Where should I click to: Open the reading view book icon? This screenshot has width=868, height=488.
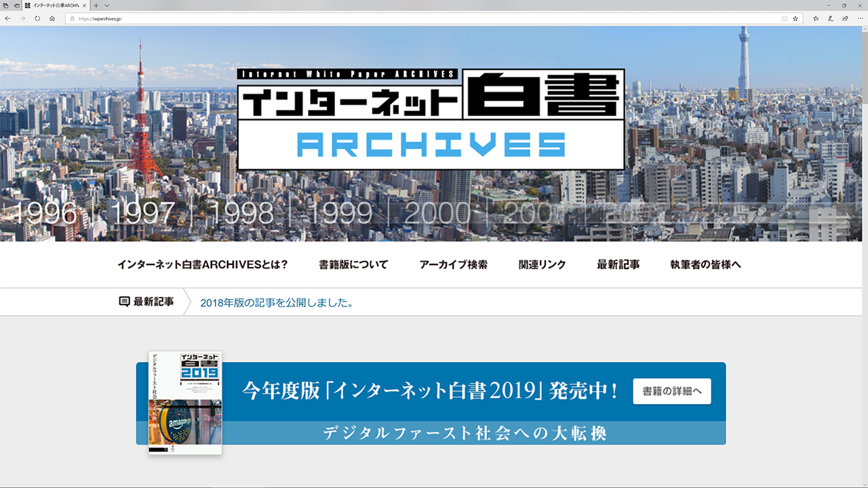[785, 18]
